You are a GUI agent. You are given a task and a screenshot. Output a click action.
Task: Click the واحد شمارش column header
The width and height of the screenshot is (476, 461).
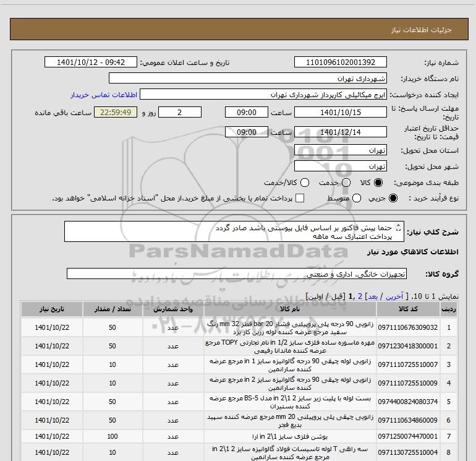(x=173, y=309)
